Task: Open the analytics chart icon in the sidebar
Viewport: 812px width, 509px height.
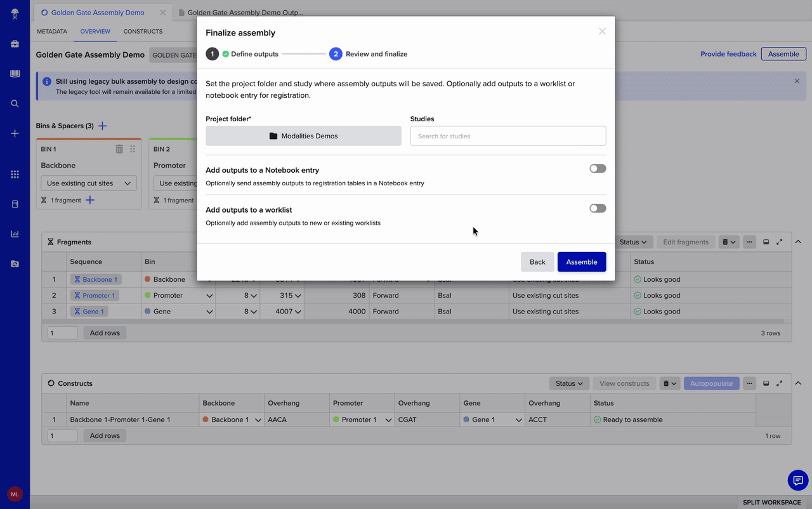Action: pos(14,234)
